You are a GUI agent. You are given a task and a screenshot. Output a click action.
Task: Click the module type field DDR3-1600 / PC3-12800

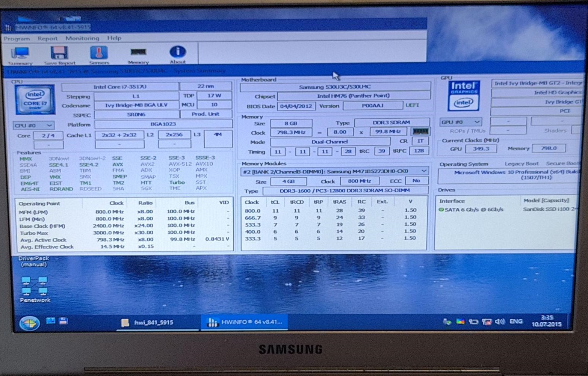[x=345, y=191]
